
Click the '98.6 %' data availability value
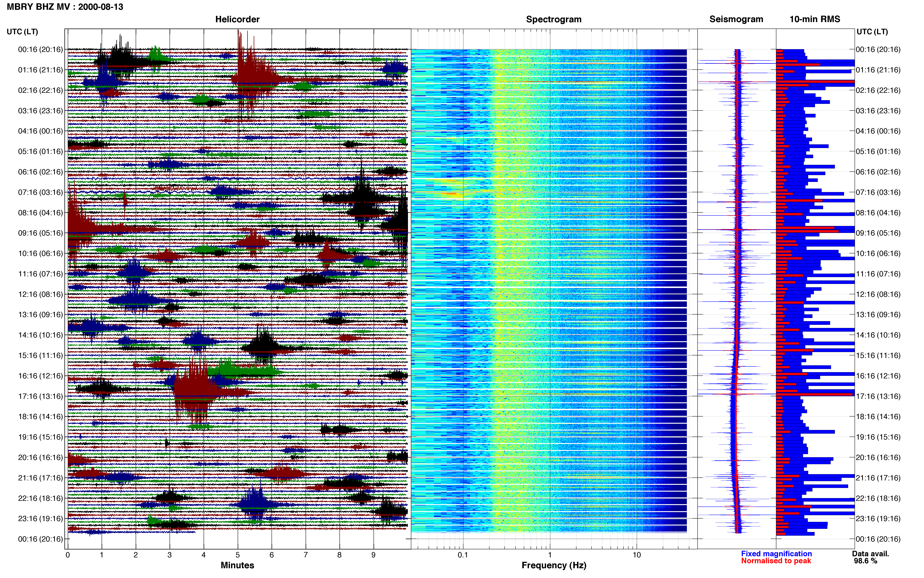[865, 561]
